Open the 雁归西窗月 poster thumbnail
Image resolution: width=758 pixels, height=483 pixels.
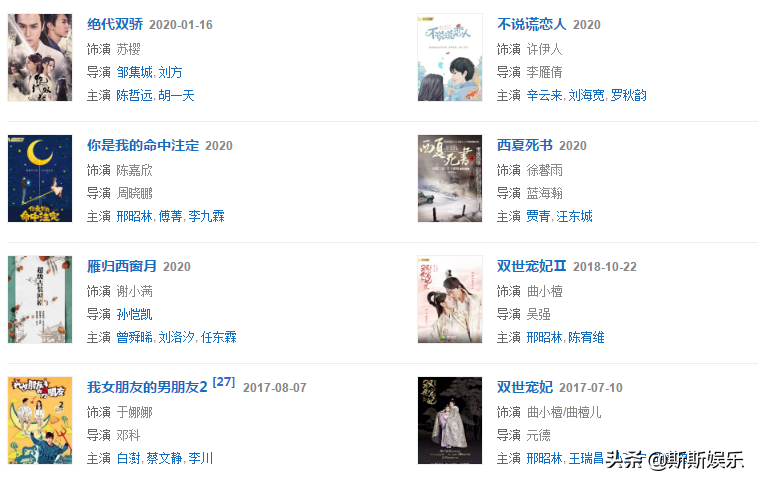point(40,299)
